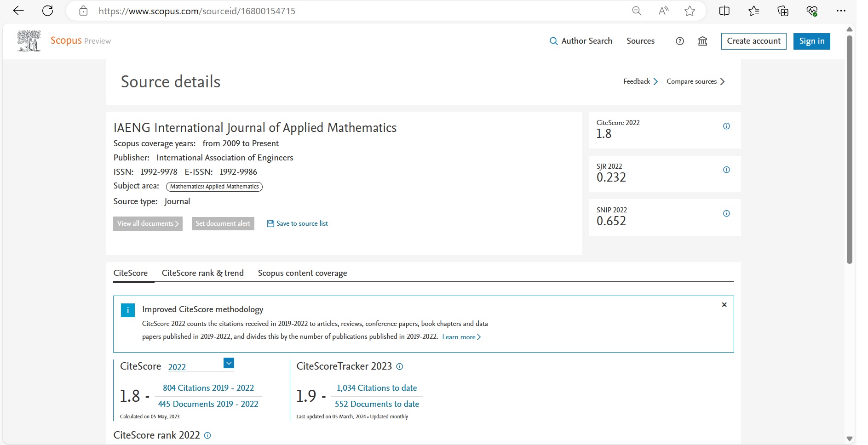Click the SNIP 2022 value 0.652

click(x=611, y=221)
